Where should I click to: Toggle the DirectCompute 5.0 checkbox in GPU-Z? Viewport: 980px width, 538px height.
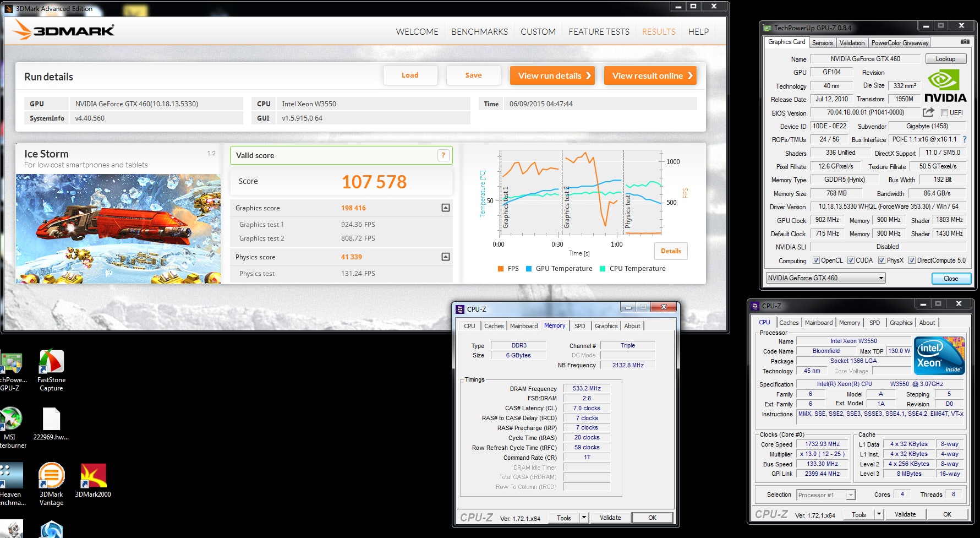pos(912,260)
